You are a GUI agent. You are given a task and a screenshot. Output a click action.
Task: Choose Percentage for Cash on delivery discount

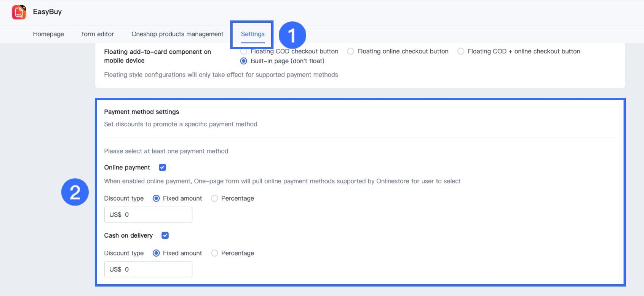[x=214, y=253]
